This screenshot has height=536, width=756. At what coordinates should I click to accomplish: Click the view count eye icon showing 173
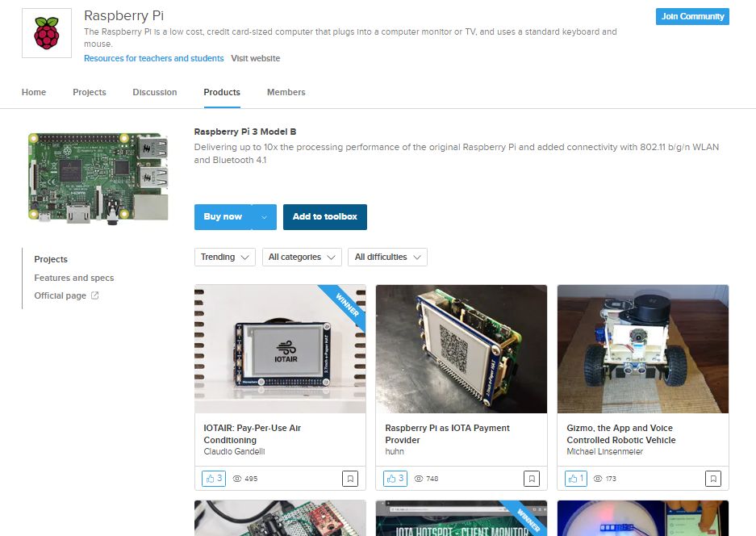pos(598,479)
